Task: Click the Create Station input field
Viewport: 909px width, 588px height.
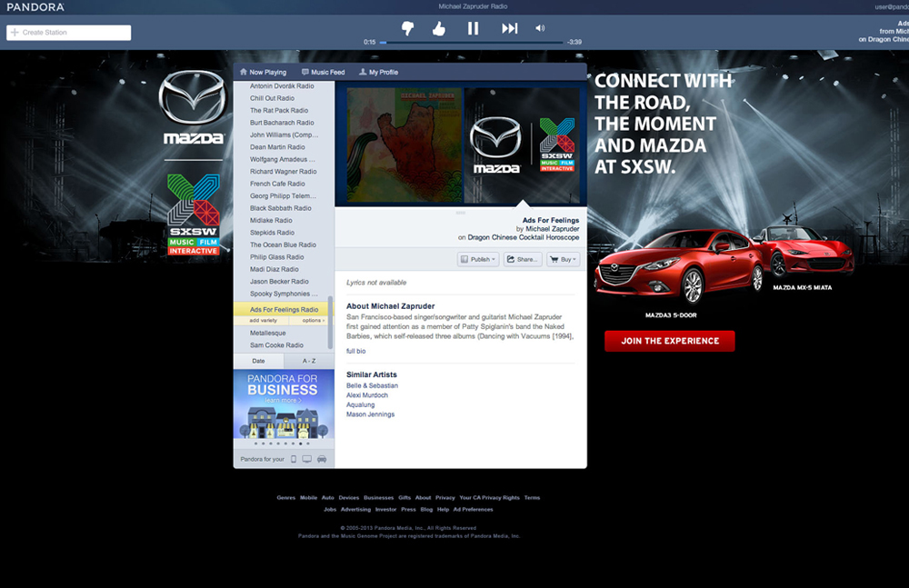Action: coord(68,33)
